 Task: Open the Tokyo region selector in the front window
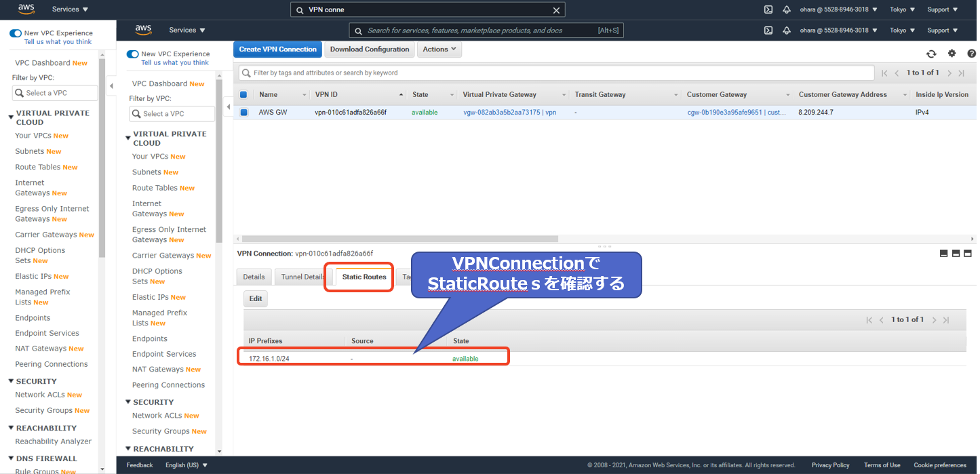click(903, 31)
